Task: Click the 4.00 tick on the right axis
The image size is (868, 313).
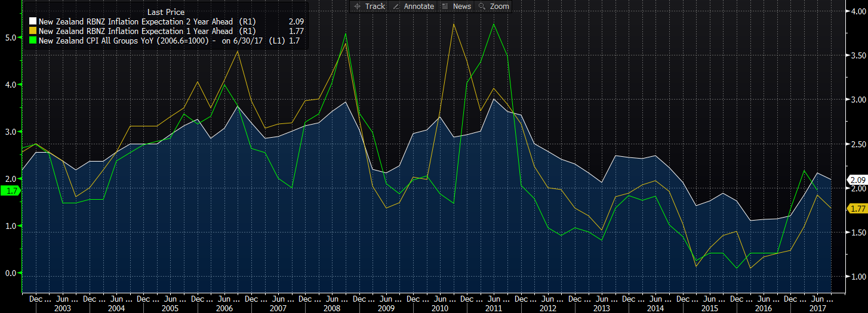Action: (x=857, y=11)
